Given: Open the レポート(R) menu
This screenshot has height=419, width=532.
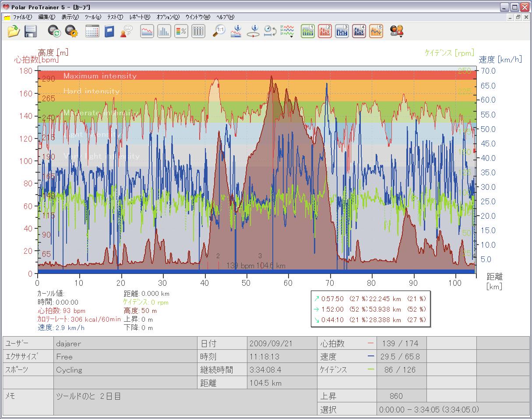Looking at the screenshot, I should 140,17.
